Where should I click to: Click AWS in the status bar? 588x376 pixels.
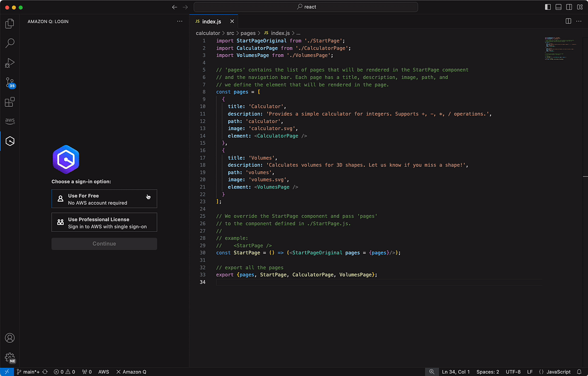click(x=104, y=372)
